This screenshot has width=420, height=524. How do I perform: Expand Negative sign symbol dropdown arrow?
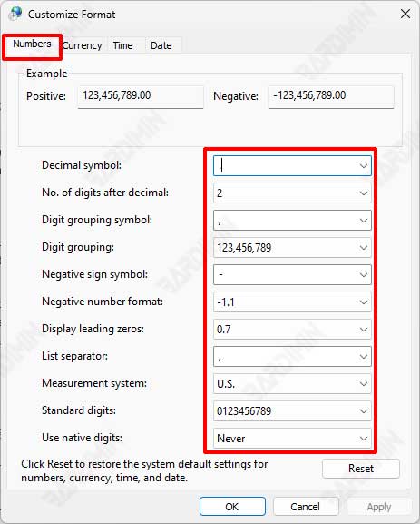(363, 274)
